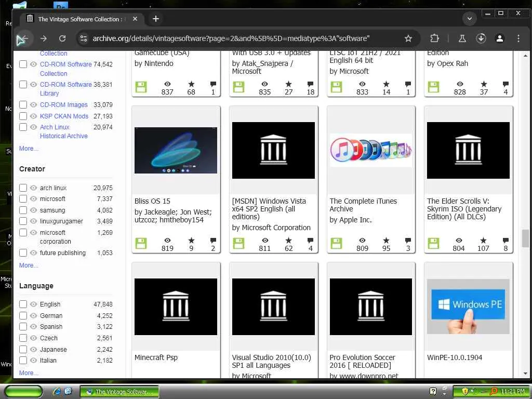Click the reviews bubble on Windows Vista card

(x=310, y=241)
